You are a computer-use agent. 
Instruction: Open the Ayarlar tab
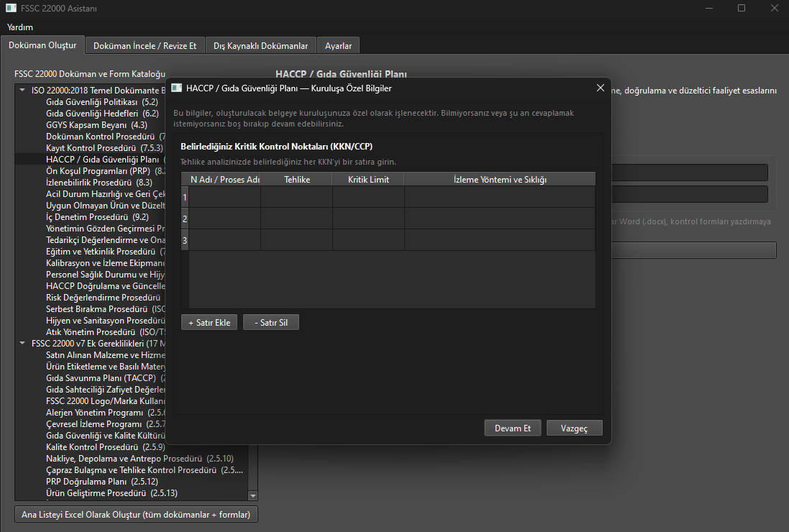tap(338, 46)
